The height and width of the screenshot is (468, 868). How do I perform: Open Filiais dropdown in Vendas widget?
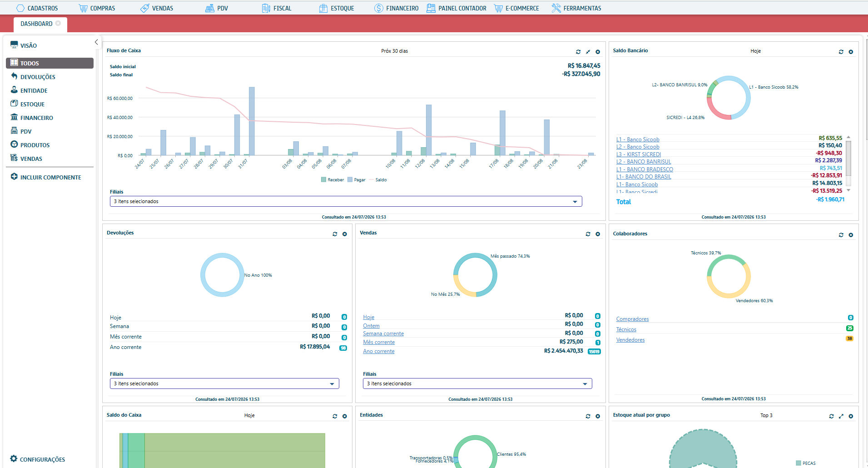coord(477,383)
